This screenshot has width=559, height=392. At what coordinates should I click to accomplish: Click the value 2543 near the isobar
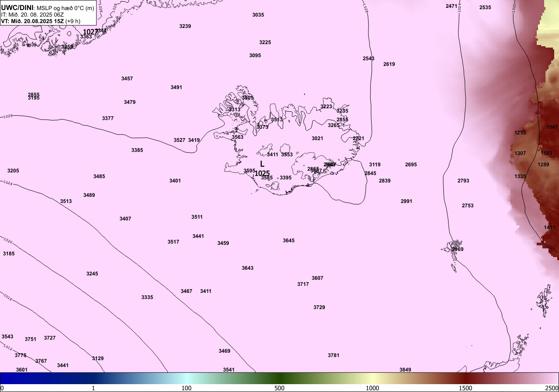click(x=369, y=58)
